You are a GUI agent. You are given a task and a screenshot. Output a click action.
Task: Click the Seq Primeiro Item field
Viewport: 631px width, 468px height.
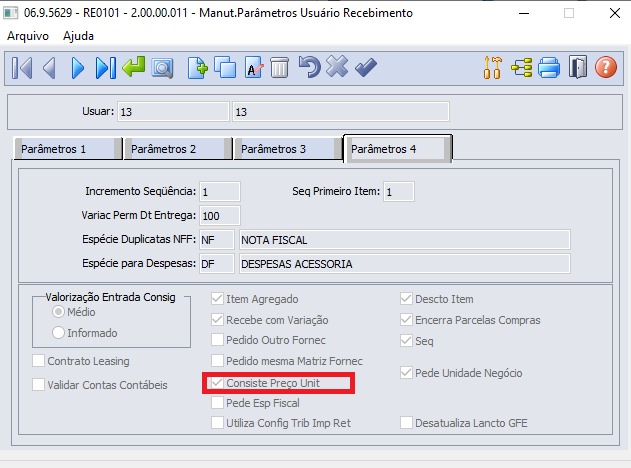(398, 192)
